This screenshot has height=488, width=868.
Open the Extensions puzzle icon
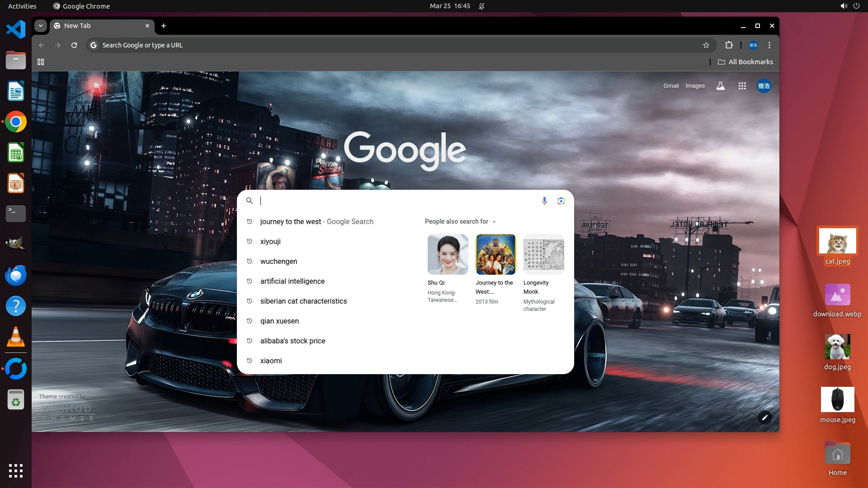coord(729,45)
